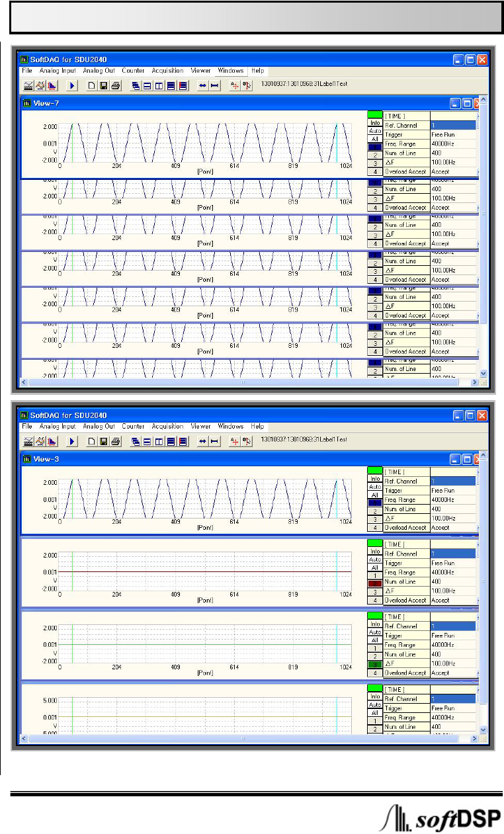
Task: Click the arrow-between-bars icon in View-3 window toolbar
Action: (214, 440)
